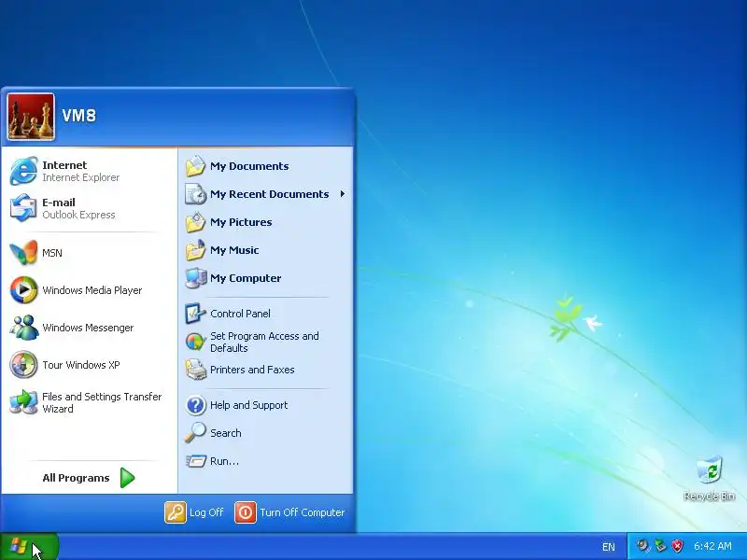The image size is (747, 560).
Task: Open Windows Messenger
Action: click(x=89, y=328)
